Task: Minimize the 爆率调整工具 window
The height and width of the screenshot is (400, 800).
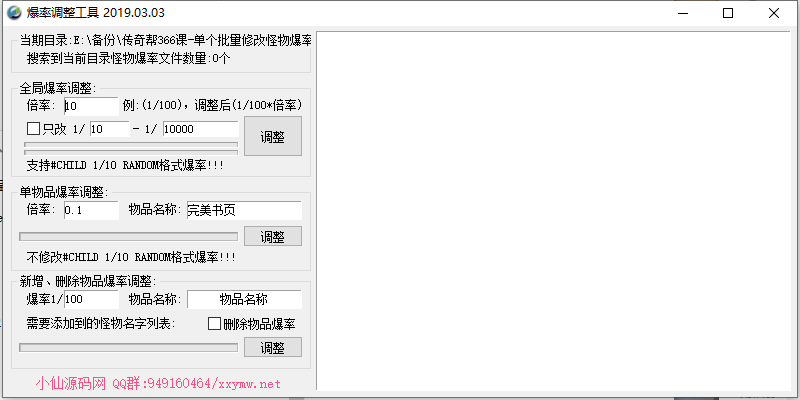Action: [682, 13]
